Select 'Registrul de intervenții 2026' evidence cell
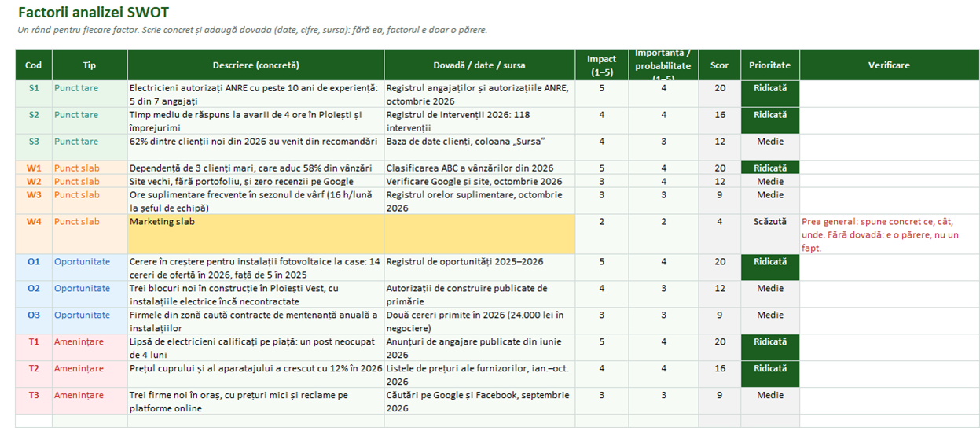The width and height of the screenshot is (980, 428). [480, 121]
